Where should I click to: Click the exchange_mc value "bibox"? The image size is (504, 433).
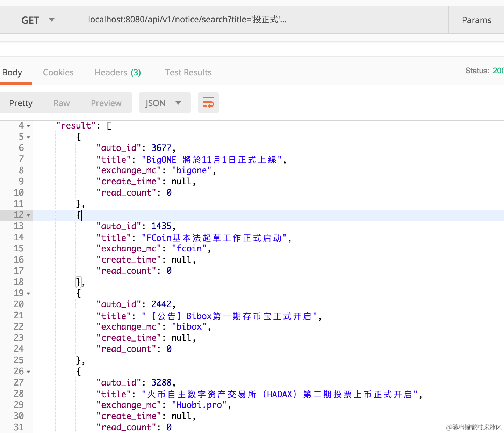[x=189, y=327]
